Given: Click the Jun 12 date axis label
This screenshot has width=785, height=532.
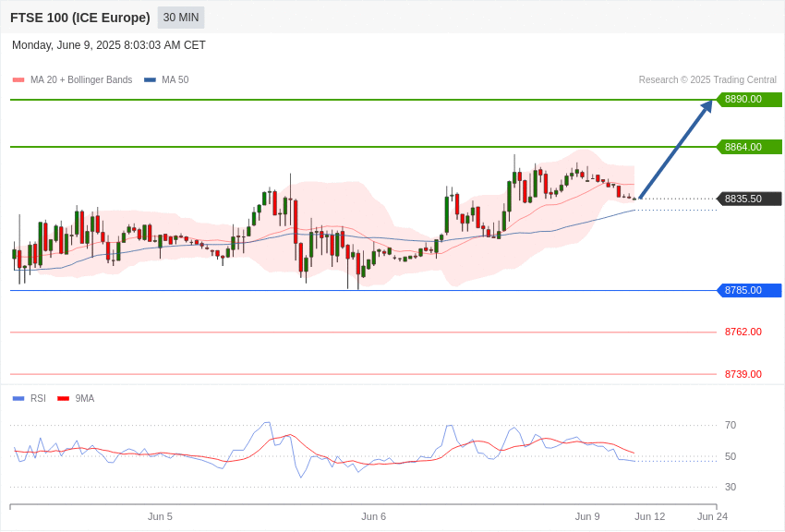Looking at the screenshot, I should [650, 516].
